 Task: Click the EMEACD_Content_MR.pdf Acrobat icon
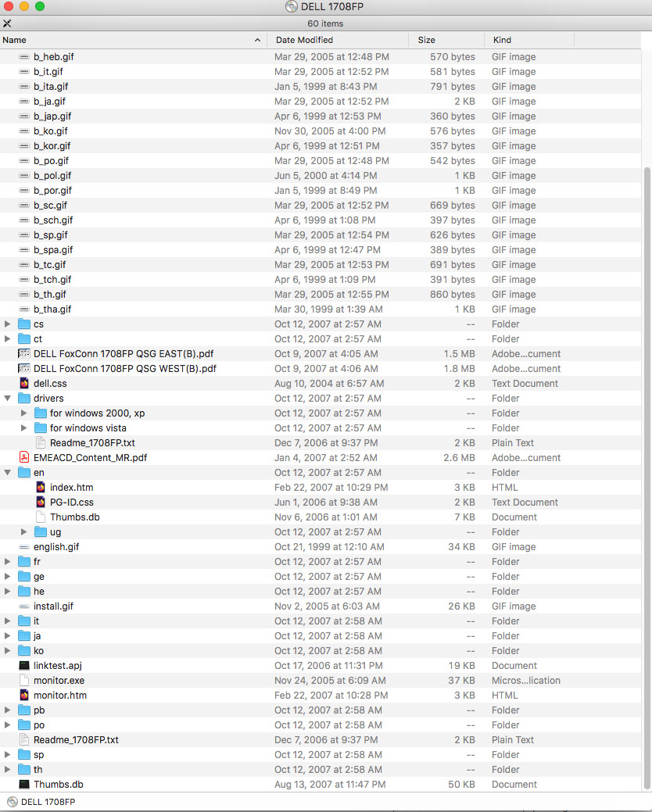[x=23, y=458]
